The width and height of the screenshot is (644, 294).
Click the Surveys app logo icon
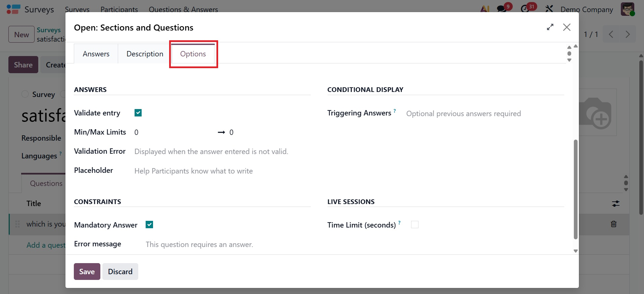pyautogui.click(x=13, y=9)
